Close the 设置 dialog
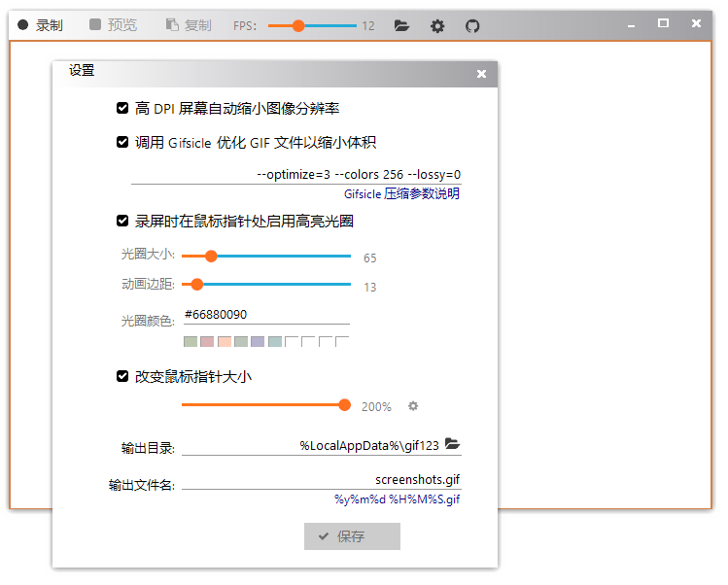Screen dimensions: 728x585 [481, 74]
